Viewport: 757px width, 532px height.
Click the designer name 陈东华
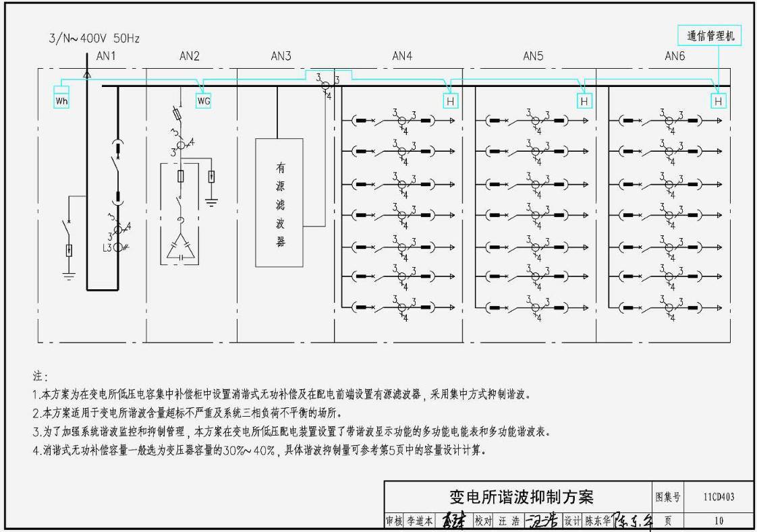596,521
